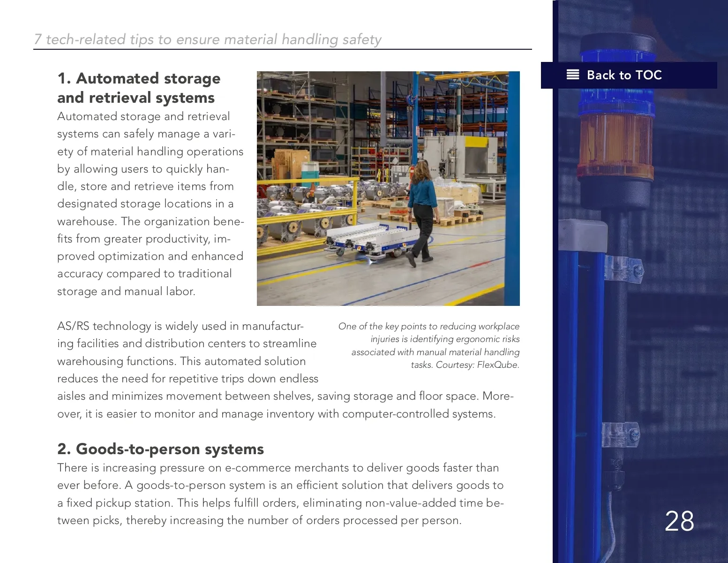Click the horizontal rule under the page header
The image size is (728, 563).
282,49
